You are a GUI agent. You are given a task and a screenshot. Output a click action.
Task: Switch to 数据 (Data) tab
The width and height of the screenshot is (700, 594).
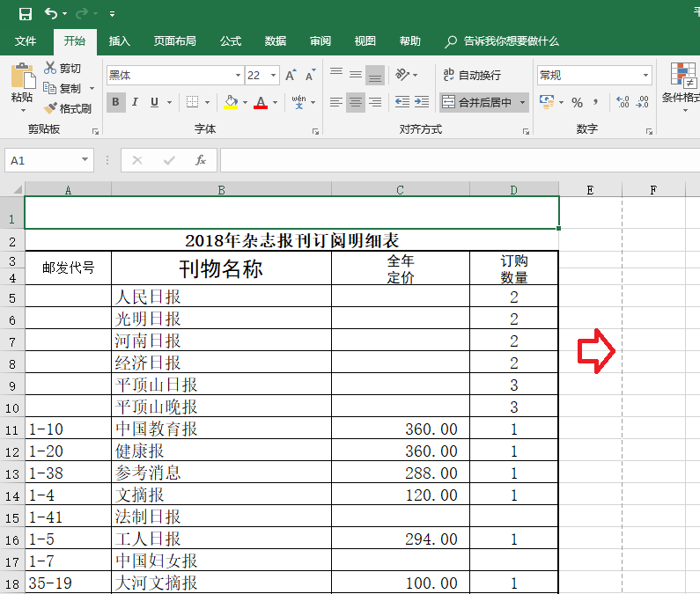coord(276,41)
